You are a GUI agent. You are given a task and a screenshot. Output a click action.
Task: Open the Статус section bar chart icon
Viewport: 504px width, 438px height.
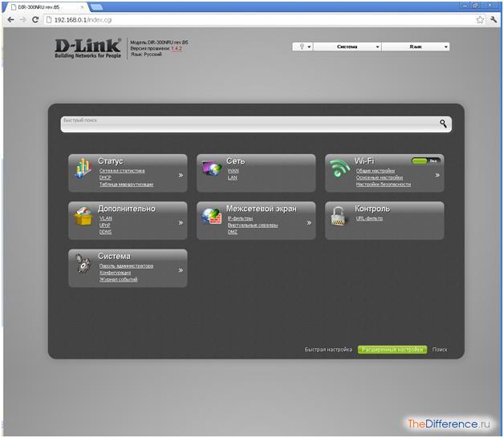(83, 168)
